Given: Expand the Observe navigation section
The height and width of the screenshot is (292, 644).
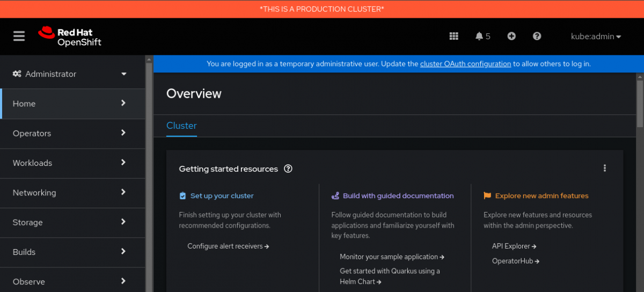Looking at the screenshot, I should coord(72,281).
